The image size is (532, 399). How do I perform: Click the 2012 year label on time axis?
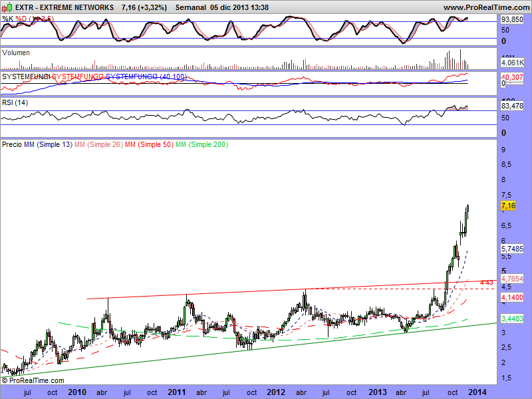pos(276,392)
